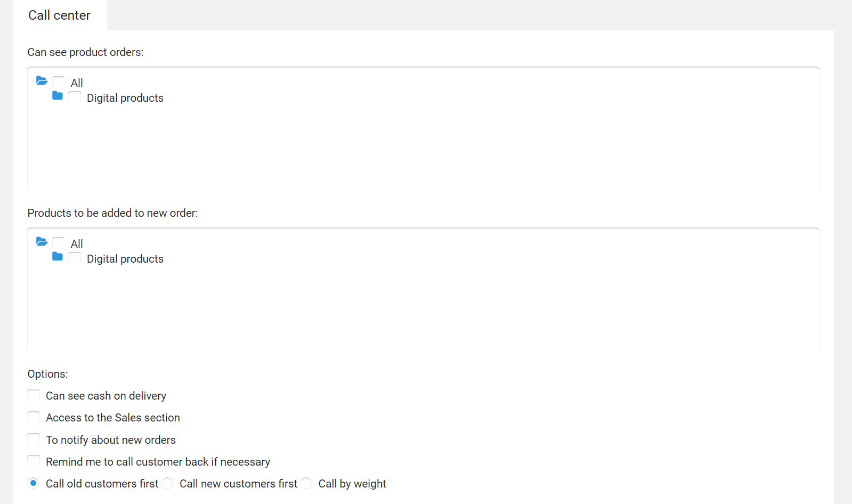Image resolution: width=852 pixels, height=504 pixels.
Task: Open the Call center tab
Action: click(60, 15)
